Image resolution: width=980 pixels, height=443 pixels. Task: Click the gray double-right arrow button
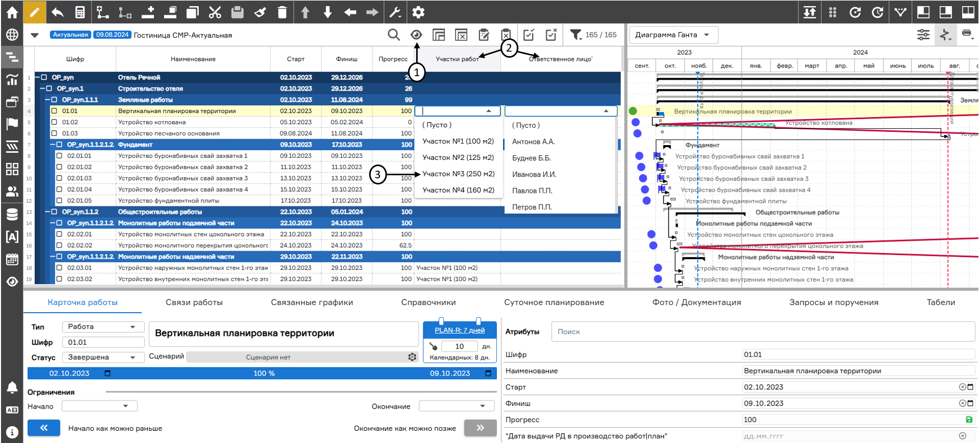(480, 428)
